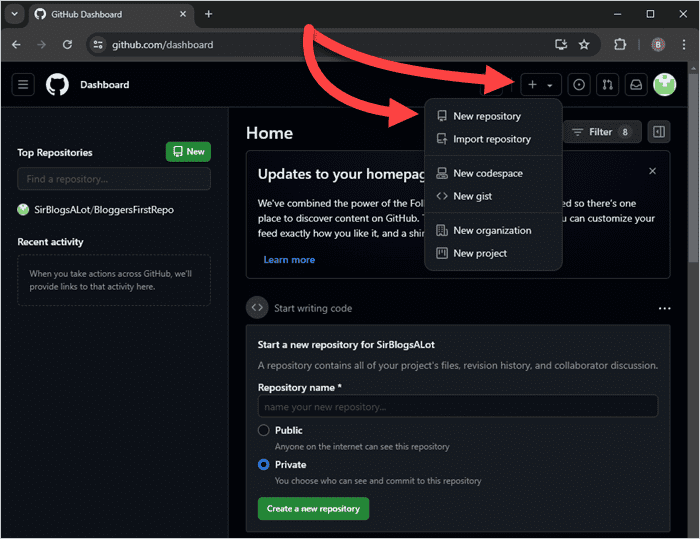Open the Notifications inbox icon
Screen dimensions: 700x539
coord(636,84)
